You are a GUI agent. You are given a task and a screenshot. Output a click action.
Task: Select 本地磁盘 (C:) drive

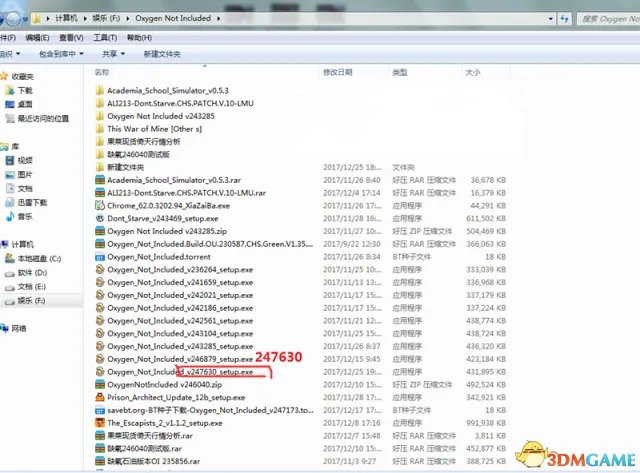click(x=39, y=259)
